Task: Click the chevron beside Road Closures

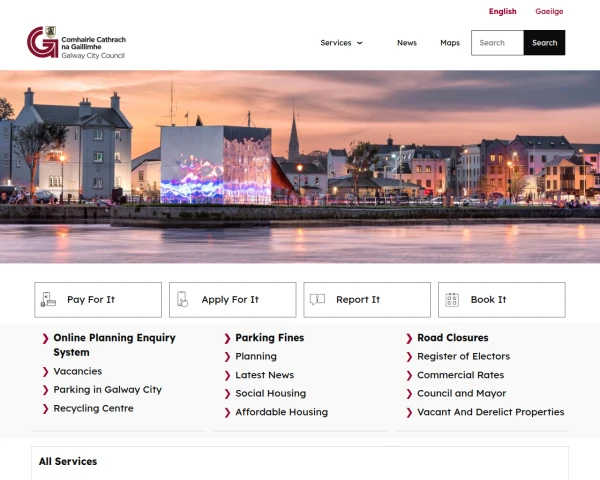Action: pos(409,339)
